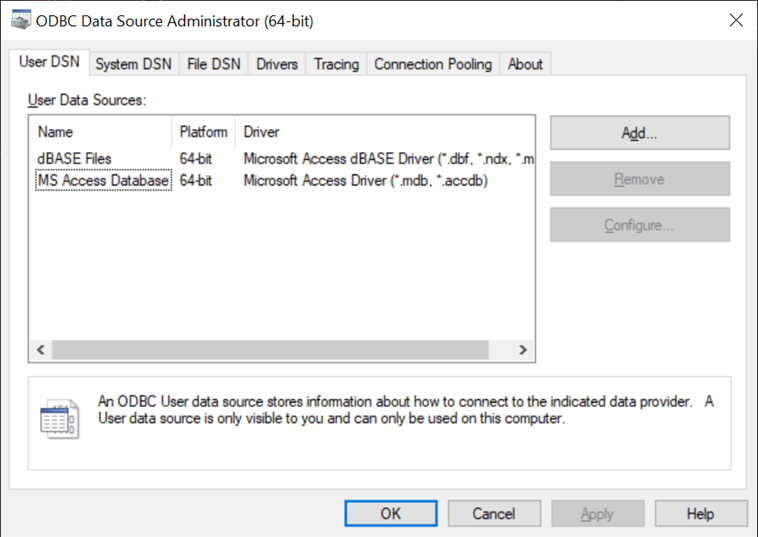The height and width of the screenshot is (537, 758).
Task: Select the User DSN tab
Action: 49,62
